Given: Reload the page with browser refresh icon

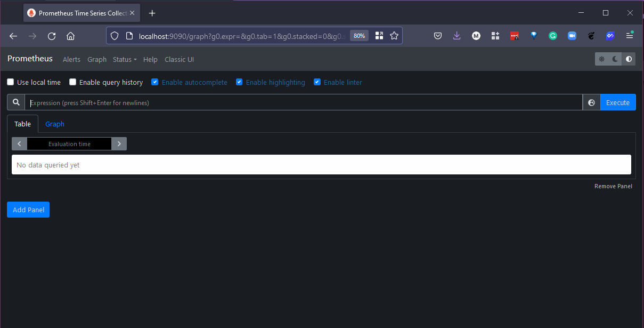Looking at the screenshot, I should click(x=52, y=36).
